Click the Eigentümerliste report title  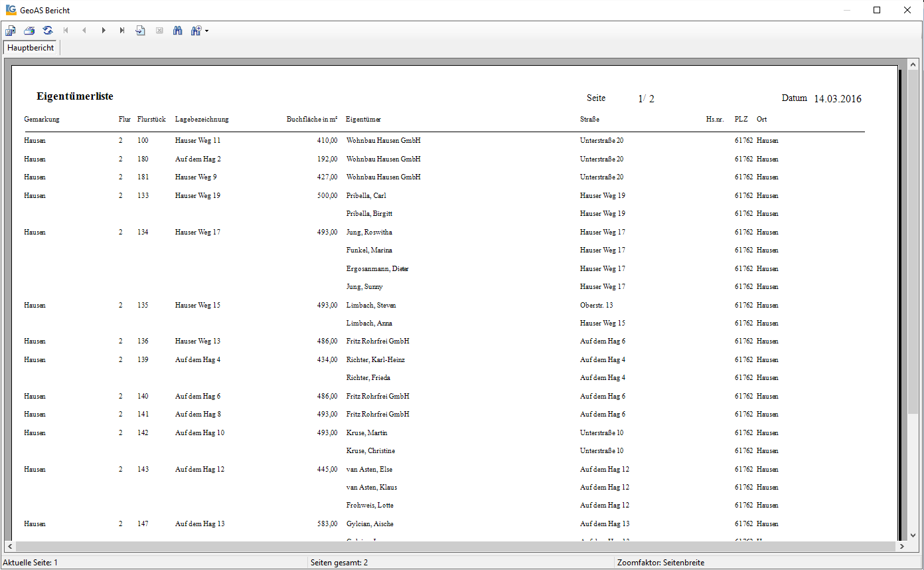(x=75, y=96)
